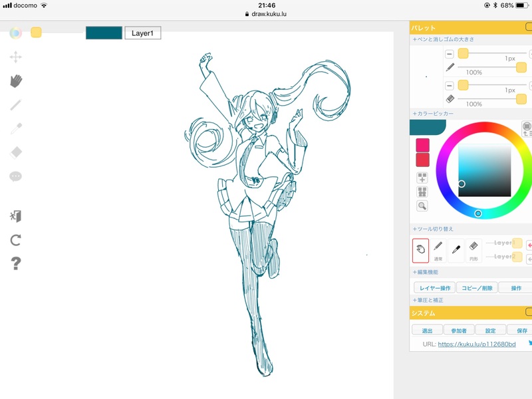Screen dimensions: 532x399
Task: Select the pink saved color swatch
Action: pyautogui.click(x=423, y=145)
